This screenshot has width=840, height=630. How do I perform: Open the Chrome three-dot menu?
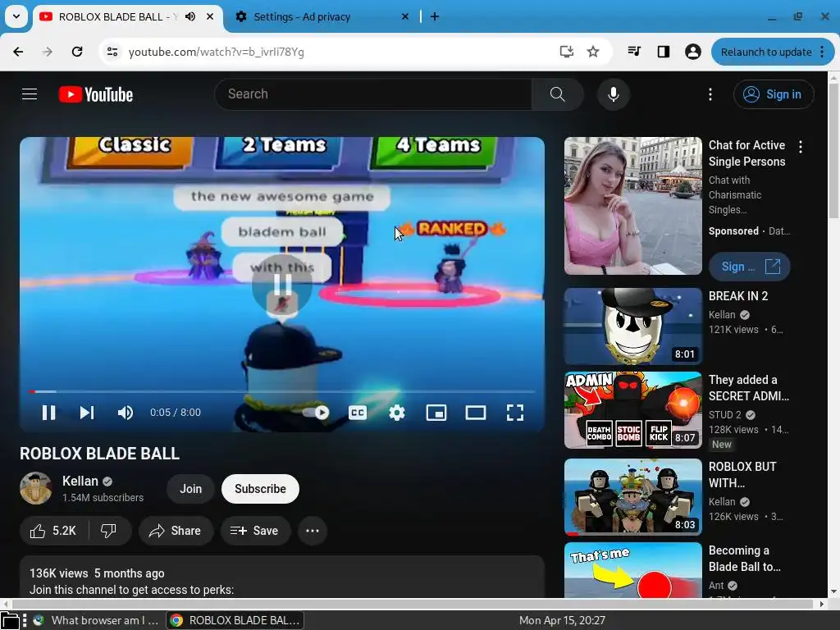[822, 52]
